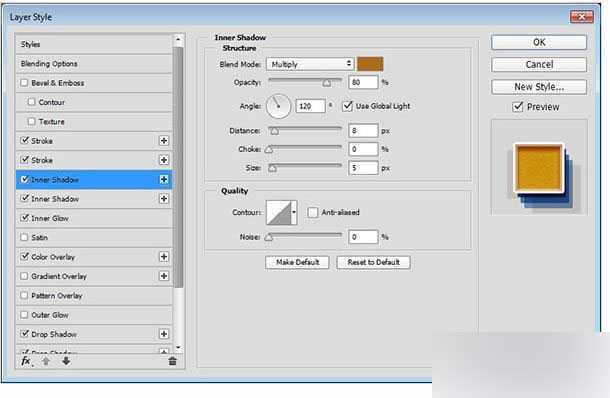Uncheck the Inner Glow checkbox
Screen dimensions: 610x398
click(x=25, y=218)
